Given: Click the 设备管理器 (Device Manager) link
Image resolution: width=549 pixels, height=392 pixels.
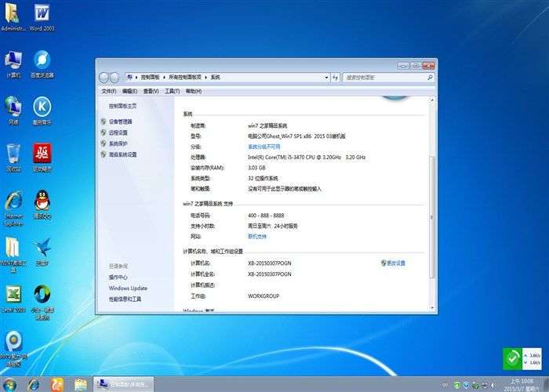Looking at the screenshot, I should tap(120, 122).
